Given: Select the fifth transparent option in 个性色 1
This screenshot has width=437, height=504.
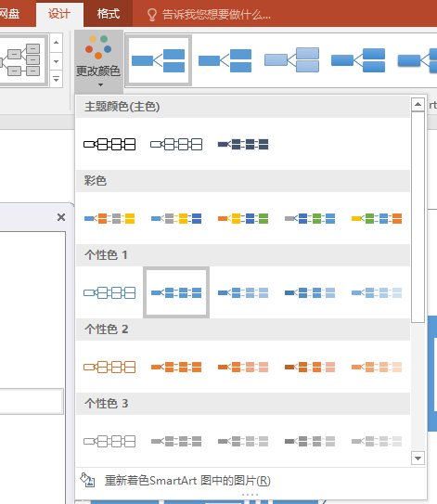Looking at the screenshot, I should click(x=377, y=292).
